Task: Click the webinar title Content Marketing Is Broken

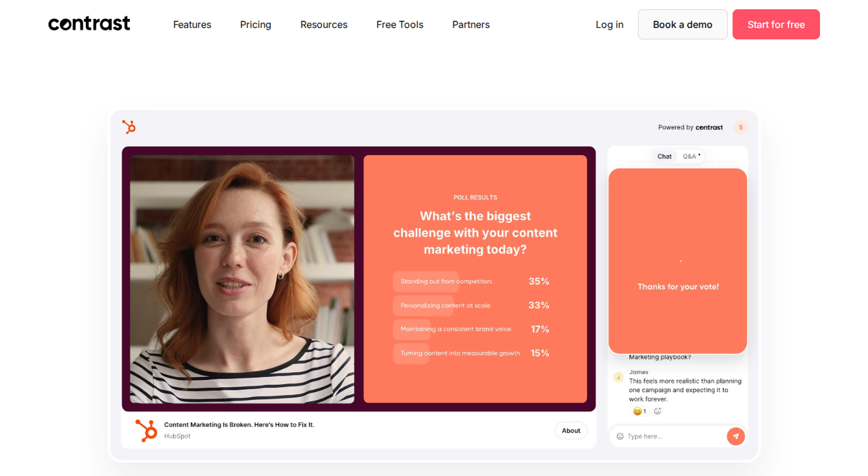Action: pyautogui.click(x=239, y=424)
